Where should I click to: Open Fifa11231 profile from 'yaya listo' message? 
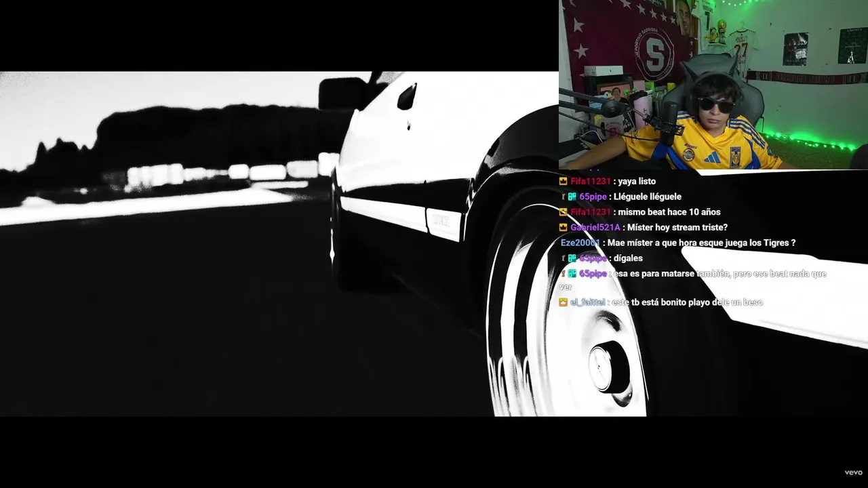[591, 182]
